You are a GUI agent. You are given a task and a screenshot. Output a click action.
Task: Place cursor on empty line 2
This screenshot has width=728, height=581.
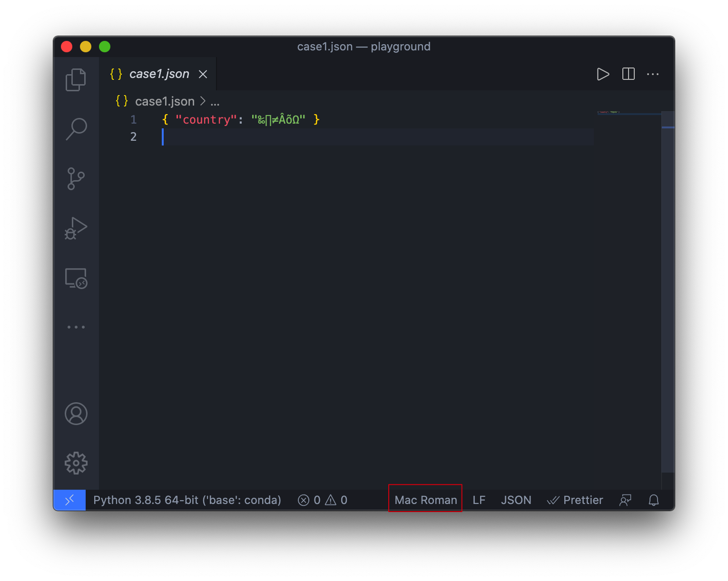tap(378, 137)
